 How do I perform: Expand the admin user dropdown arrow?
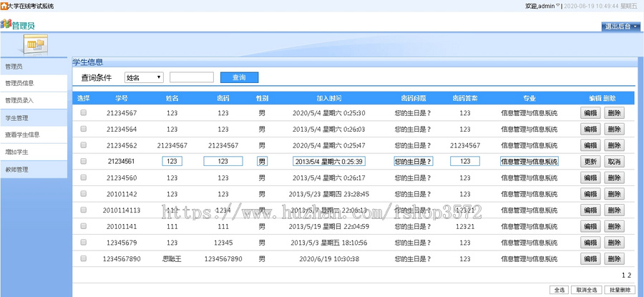pyautogui.click(x=557, y=6)
